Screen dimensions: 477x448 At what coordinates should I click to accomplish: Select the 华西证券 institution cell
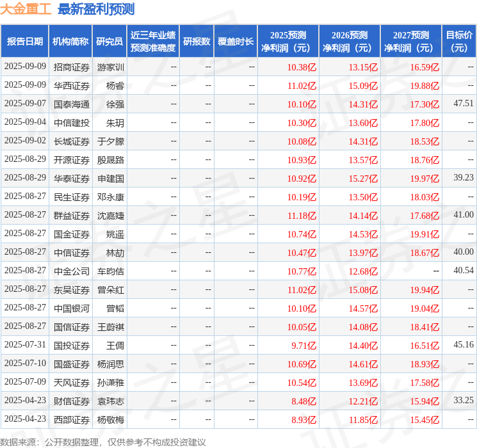tap(72, 86)
